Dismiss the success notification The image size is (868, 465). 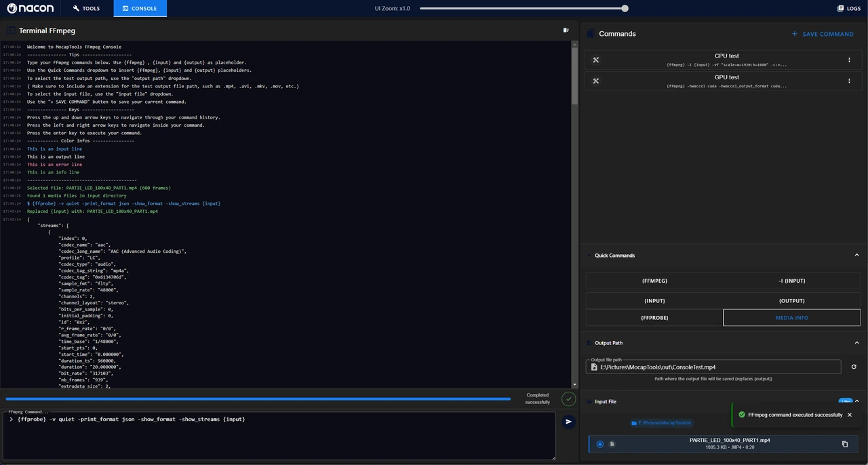click(x=850, y=415)
